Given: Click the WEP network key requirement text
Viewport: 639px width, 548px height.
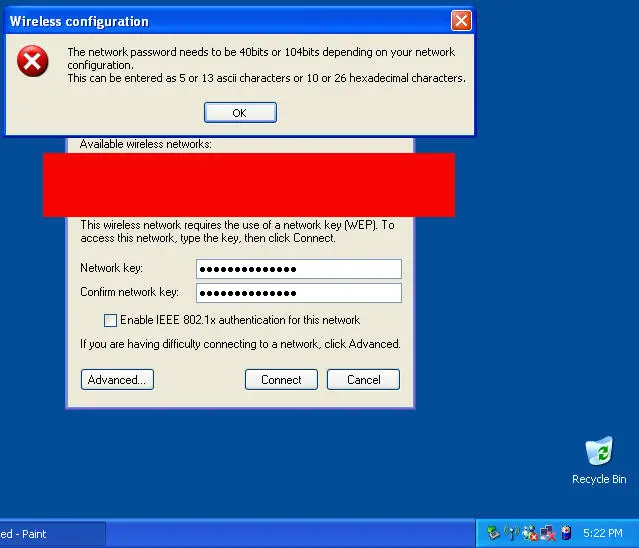Looking at the screenshot, I should [x=237, y=231].
